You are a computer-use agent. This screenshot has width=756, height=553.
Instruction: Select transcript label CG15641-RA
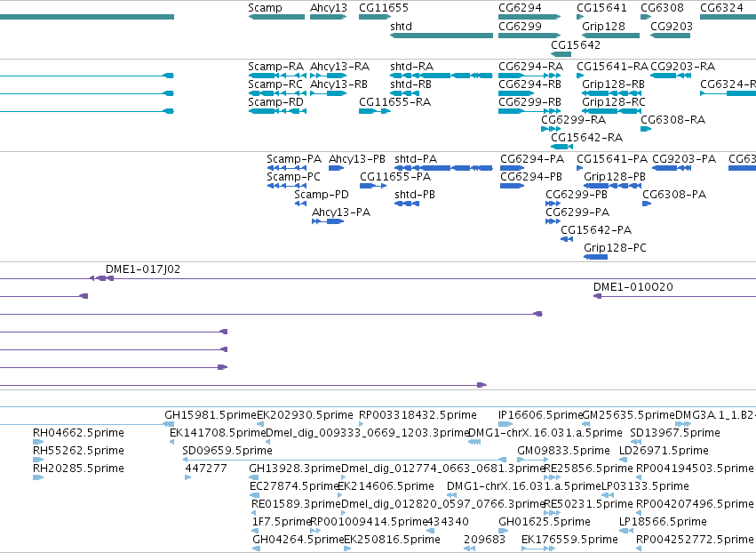pyautogui.click(x=612, y=66)
